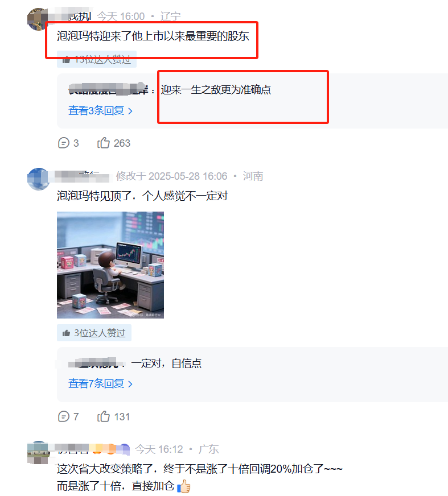Click the thumbs-up badge beside 13位达人赞过
This screenshot has height=496, width=448.
[66, 59]
